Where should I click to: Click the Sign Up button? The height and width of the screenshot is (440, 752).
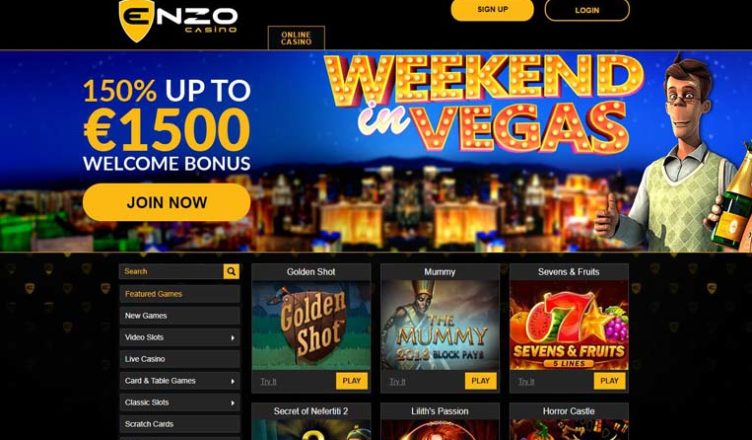pyautogui.click(x=492, y=10)
